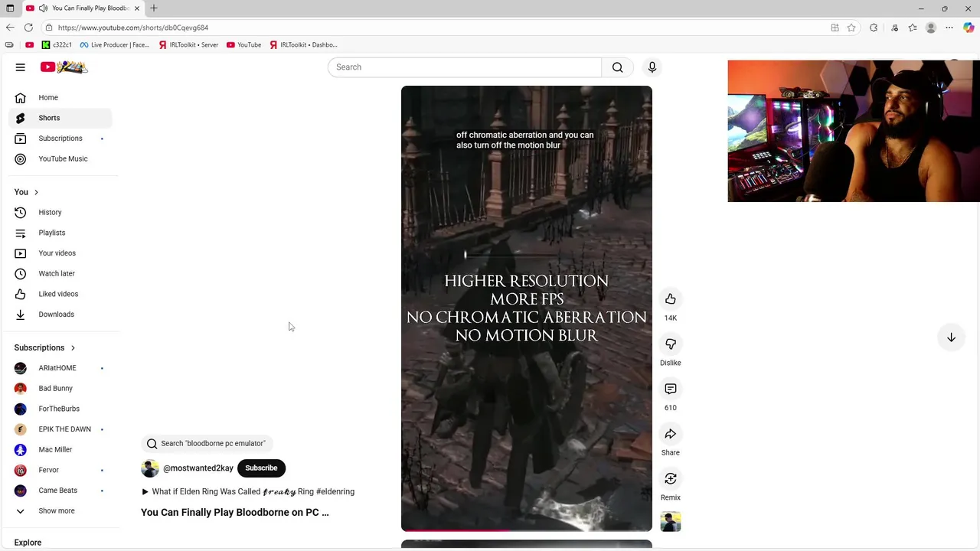Click the site info lock icon
Screen dimensions: 980x551
[x=49, y=28]
